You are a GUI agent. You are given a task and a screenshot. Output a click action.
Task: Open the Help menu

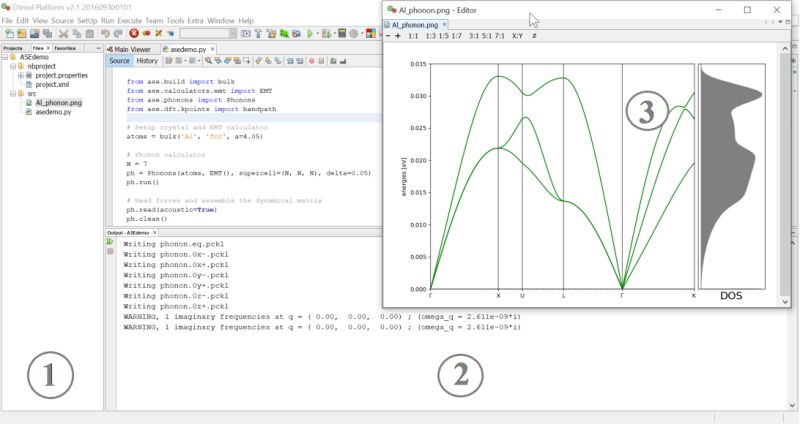coord(246,21)
